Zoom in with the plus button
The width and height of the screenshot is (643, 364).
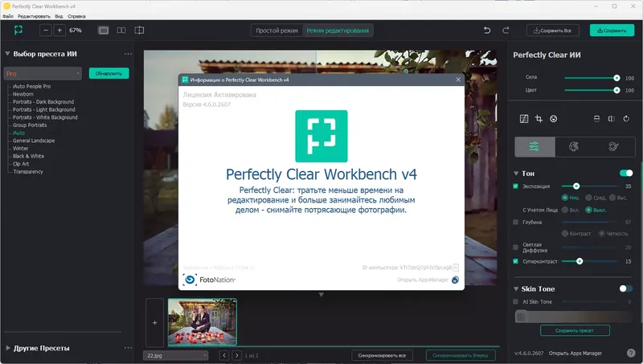(x=59, y=31)
